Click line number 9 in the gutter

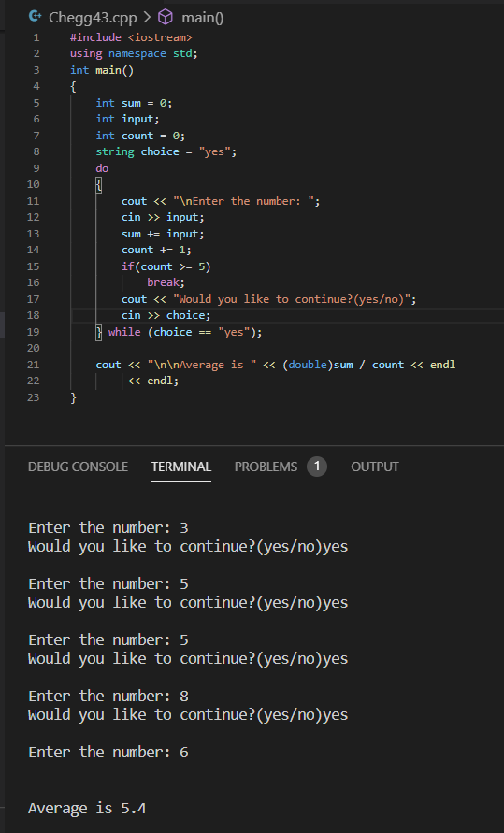click(x=36, y=168)
